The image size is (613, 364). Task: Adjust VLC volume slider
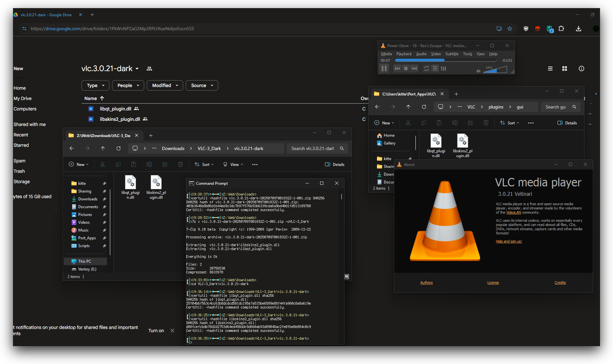[x=495, y=70]
